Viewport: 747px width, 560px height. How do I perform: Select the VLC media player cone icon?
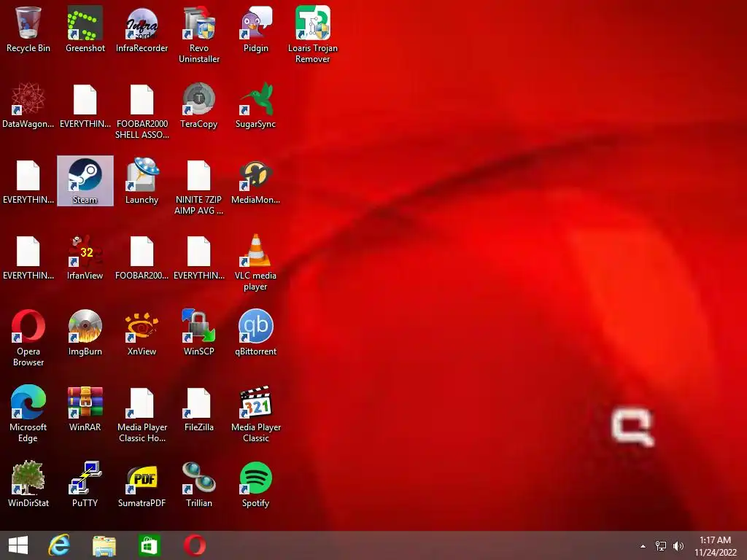click(x=255, y=262)
